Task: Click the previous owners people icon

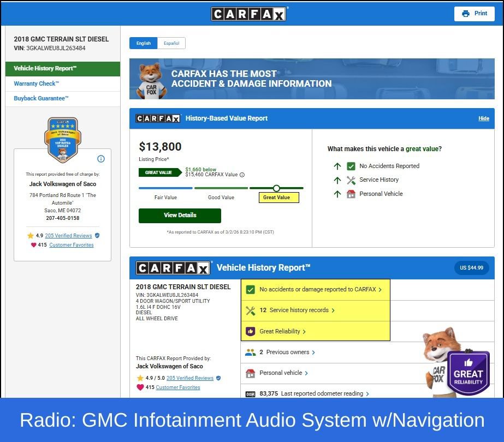Action: [251, 353]
